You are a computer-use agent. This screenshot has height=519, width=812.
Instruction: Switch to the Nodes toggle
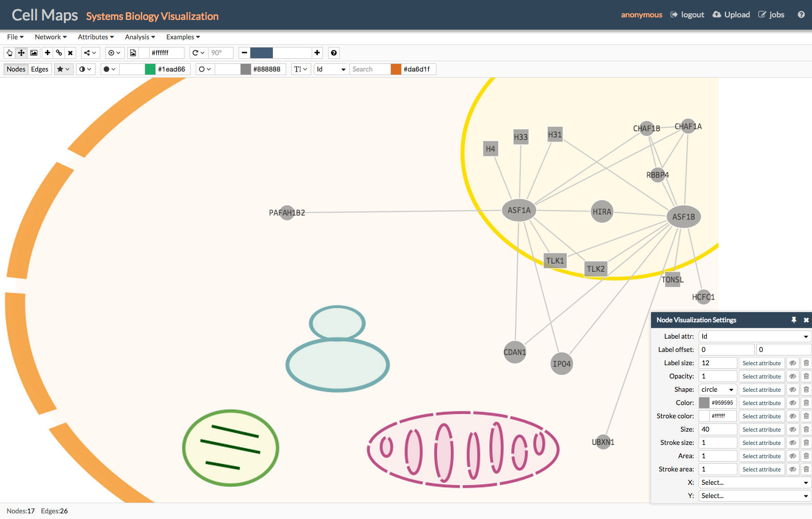[x=16, y=69]
